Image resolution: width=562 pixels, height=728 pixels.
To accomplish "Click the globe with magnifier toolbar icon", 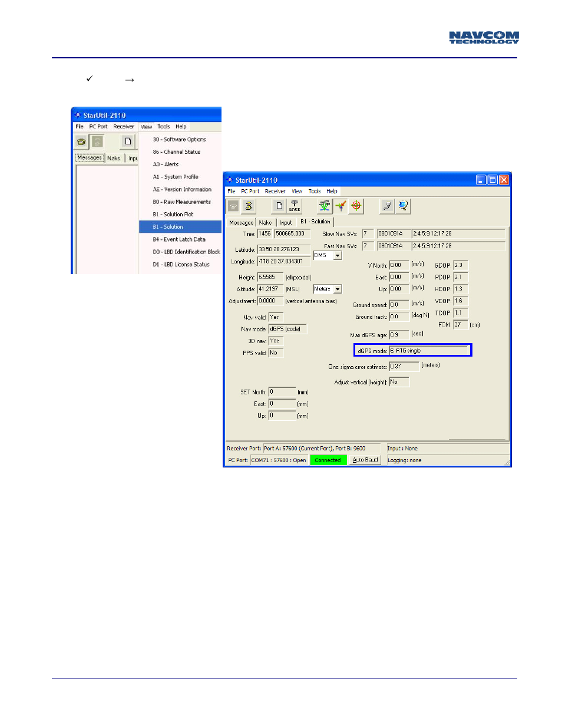I will (403, 206).
